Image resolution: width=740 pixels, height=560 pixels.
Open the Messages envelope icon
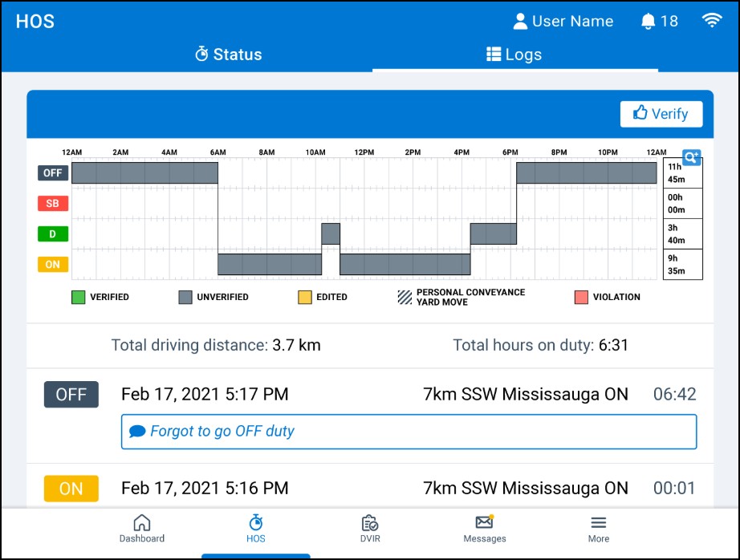pyautogui.click(x=484, y=521)
